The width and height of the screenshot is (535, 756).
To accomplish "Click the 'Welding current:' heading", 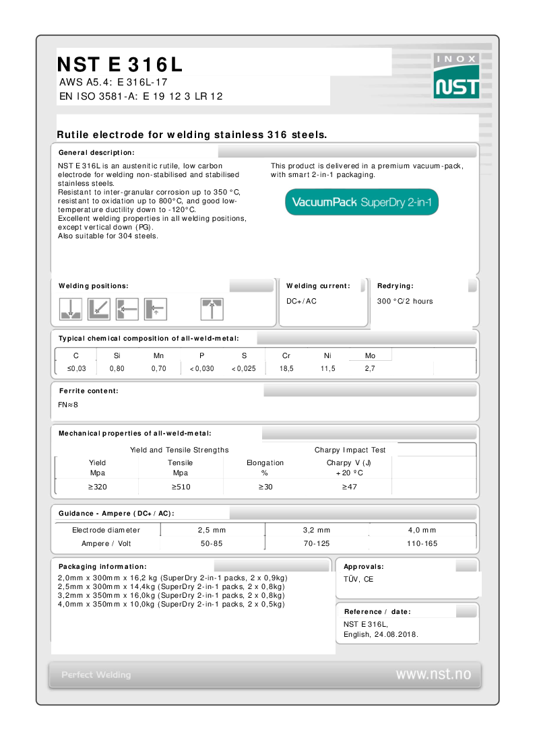I will (x=318, y=286).
